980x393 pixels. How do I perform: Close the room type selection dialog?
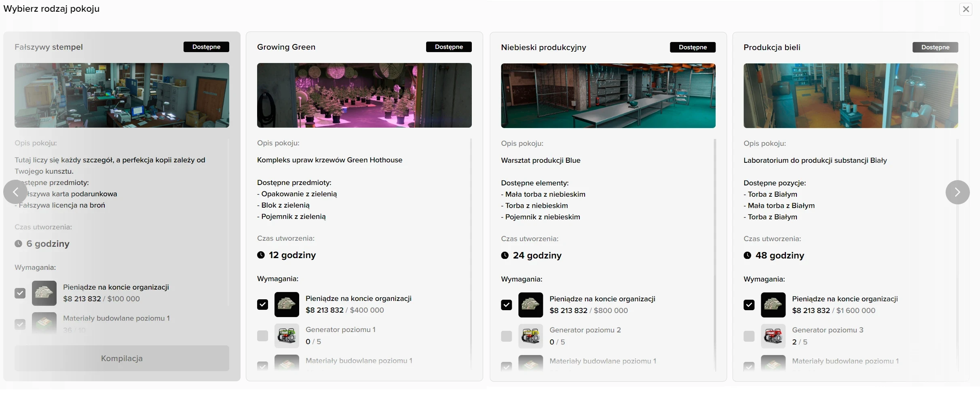tap(966, 9)
